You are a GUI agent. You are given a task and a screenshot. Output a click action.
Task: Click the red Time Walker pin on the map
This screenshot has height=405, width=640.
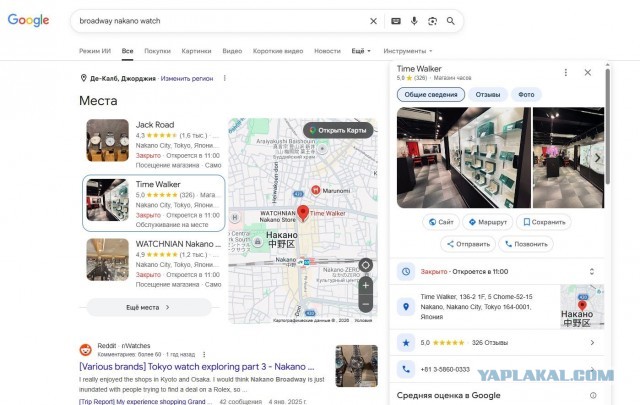[x=302, y=213]
